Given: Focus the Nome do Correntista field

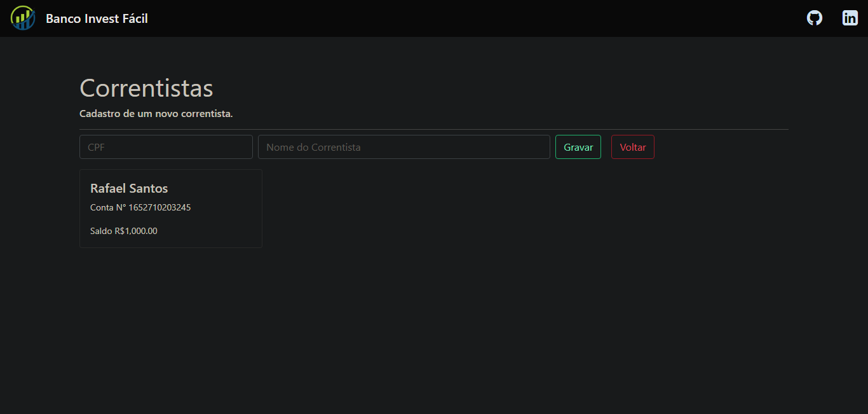Looking at the screenshot, I should click(404, 147).
